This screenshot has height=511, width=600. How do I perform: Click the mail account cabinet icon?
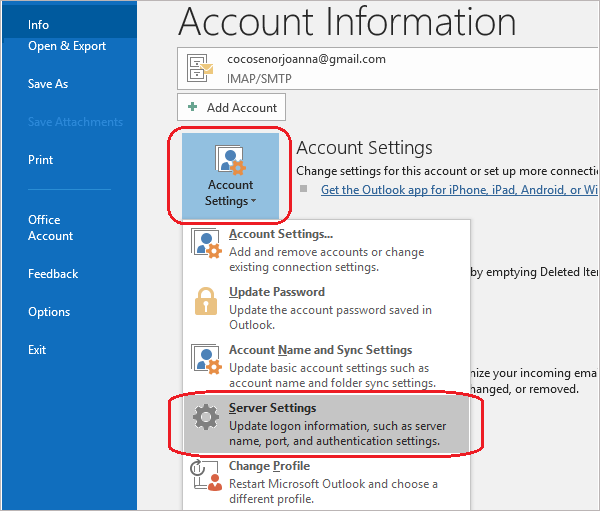[x=199, y=68]
